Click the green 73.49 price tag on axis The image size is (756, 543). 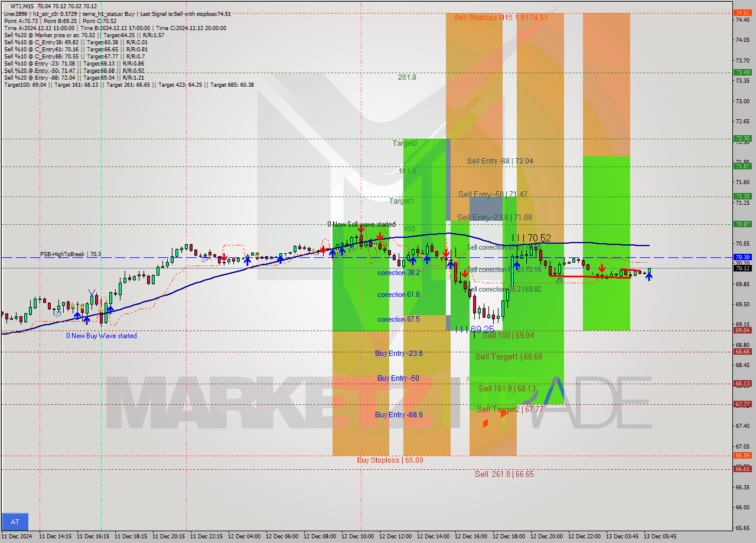pos(742,73)
